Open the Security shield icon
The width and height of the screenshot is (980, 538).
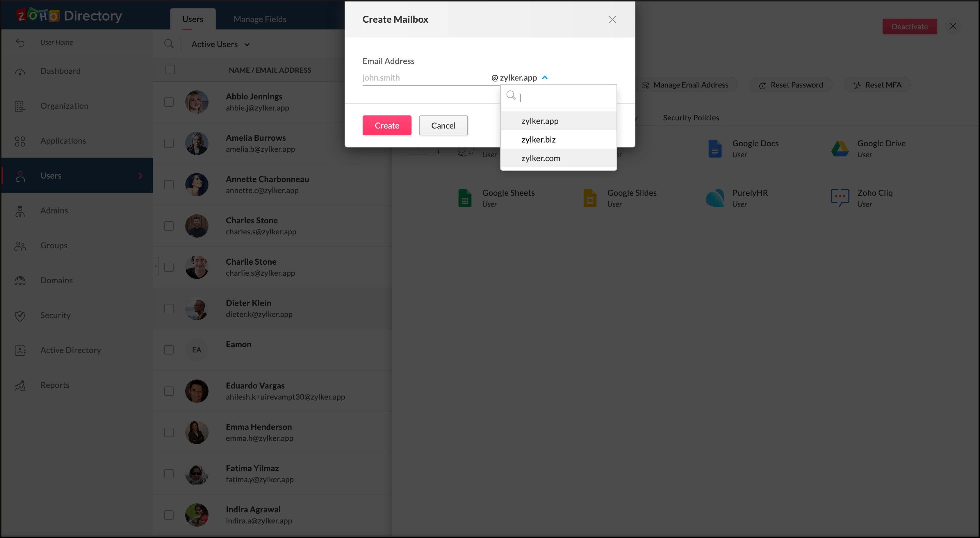pyautogui.click(x=20, y=316)
